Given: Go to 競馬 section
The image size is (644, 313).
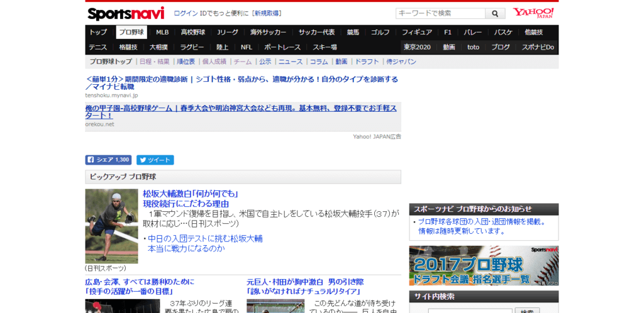Looking at the screenshot, I should point(353,33).
